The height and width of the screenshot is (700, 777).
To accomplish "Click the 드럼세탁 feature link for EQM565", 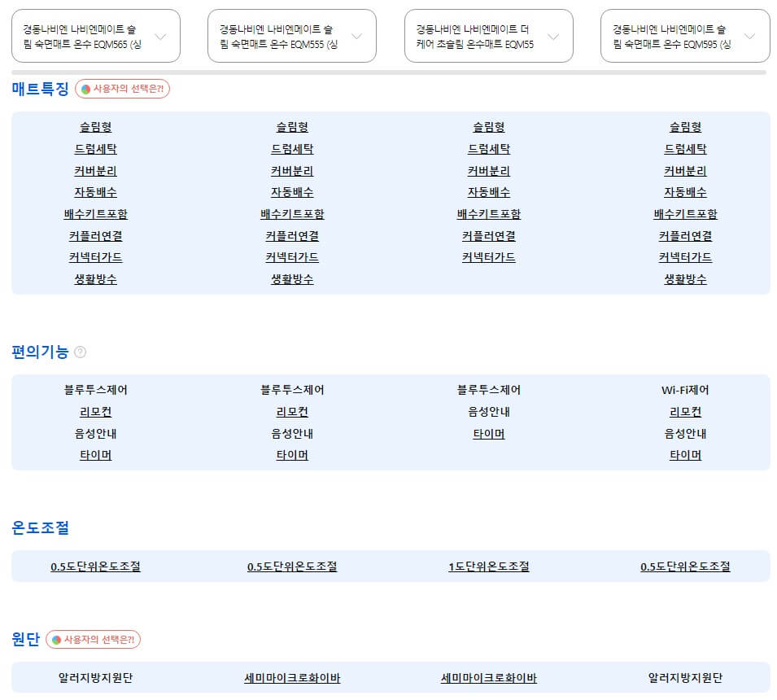I will 95,149.
